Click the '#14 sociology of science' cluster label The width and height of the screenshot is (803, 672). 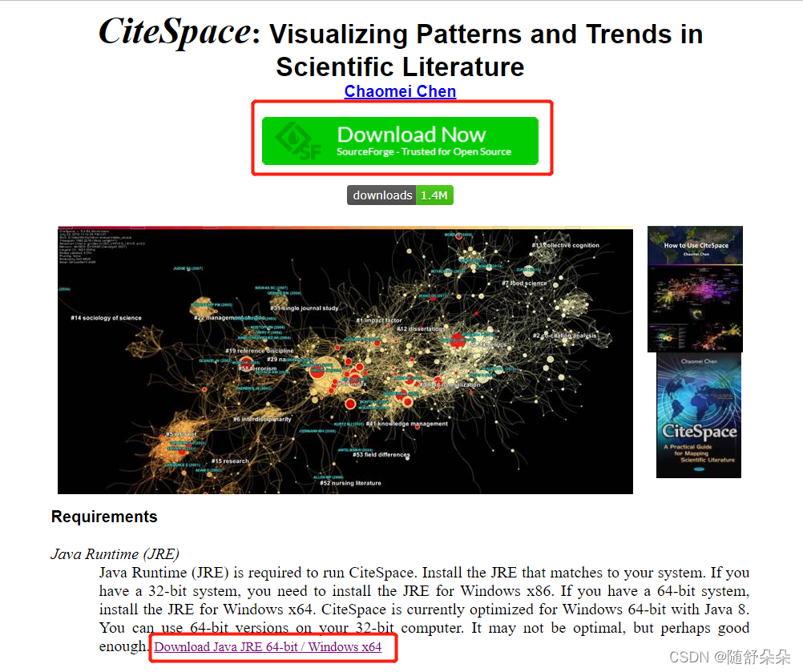(x=106, y=318)
